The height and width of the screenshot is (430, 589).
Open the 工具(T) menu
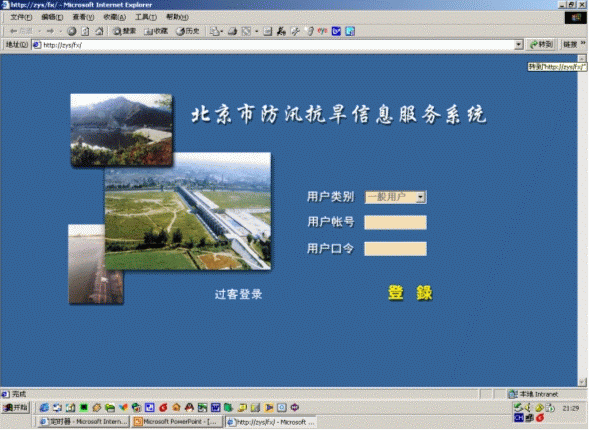tap(145, 17)
